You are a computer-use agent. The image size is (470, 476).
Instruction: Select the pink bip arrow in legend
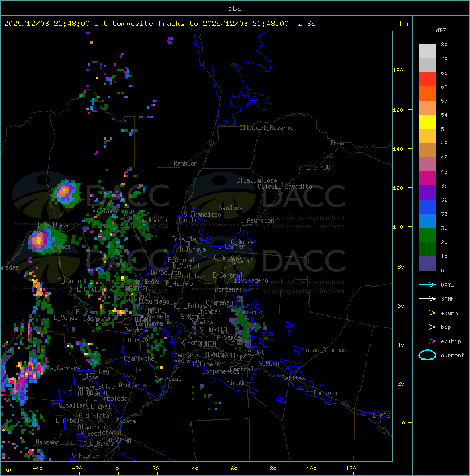coord(427,327)
